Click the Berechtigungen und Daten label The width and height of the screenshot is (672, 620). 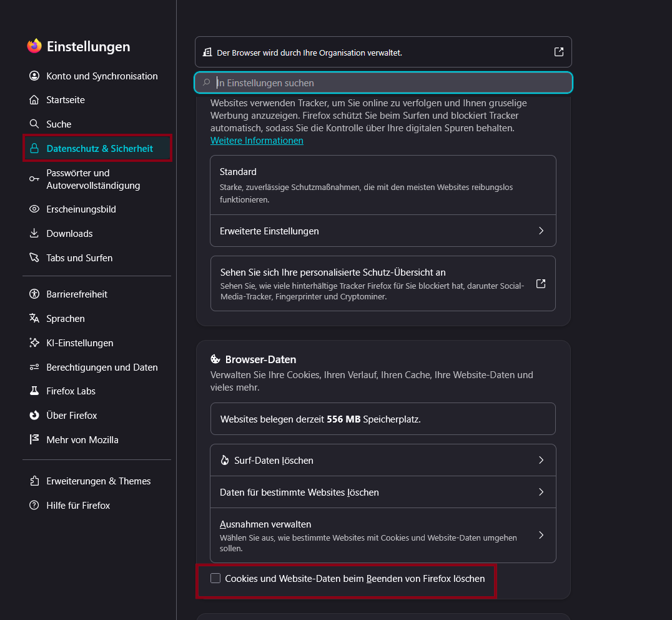point(102,367)
